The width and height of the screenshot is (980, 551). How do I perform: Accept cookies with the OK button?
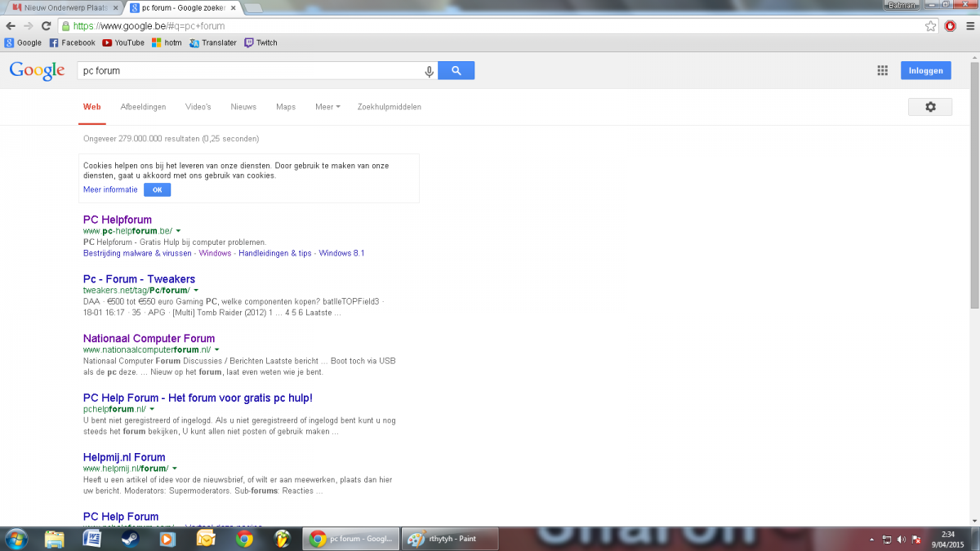tap(157, 189)
